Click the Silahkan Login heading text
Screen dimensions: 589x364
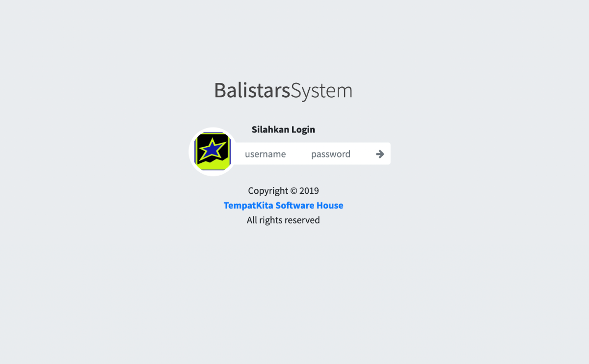coord(283,130)
